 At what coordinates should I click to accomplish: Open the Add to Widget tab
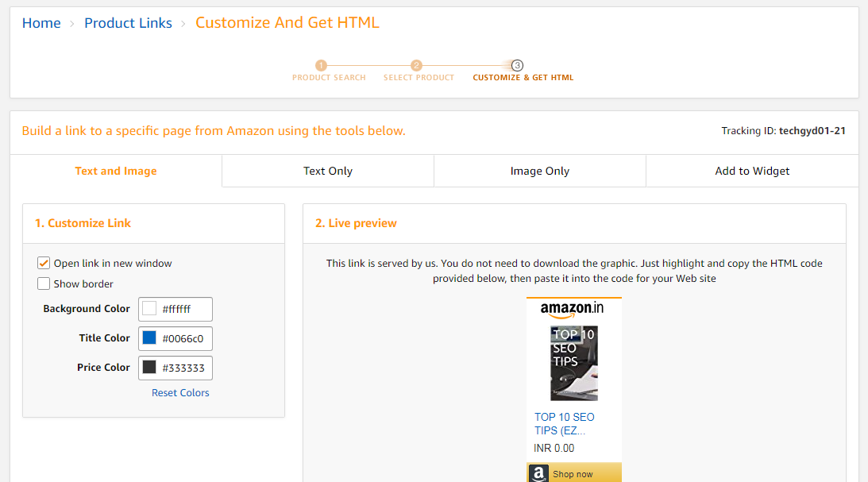point(752,171)
